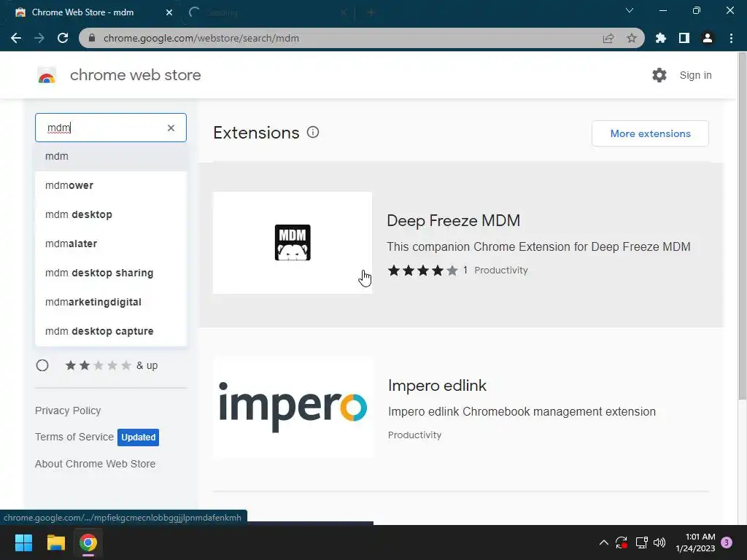This screenshot has width=747, height=560.
Task: Open network settings tray icon
Action: click(641, 542)
